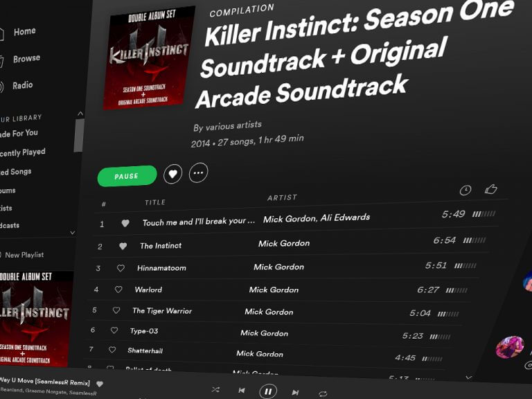Select Warlord track title
The image size is (532, 399).
tap(148, 290)
